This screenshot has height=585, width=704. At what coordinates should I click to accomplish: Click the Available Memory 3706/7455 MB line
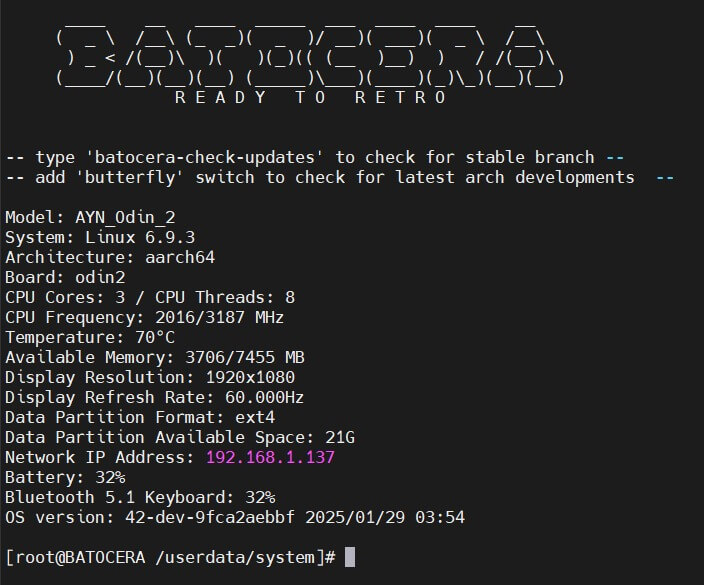coord(155,358)
